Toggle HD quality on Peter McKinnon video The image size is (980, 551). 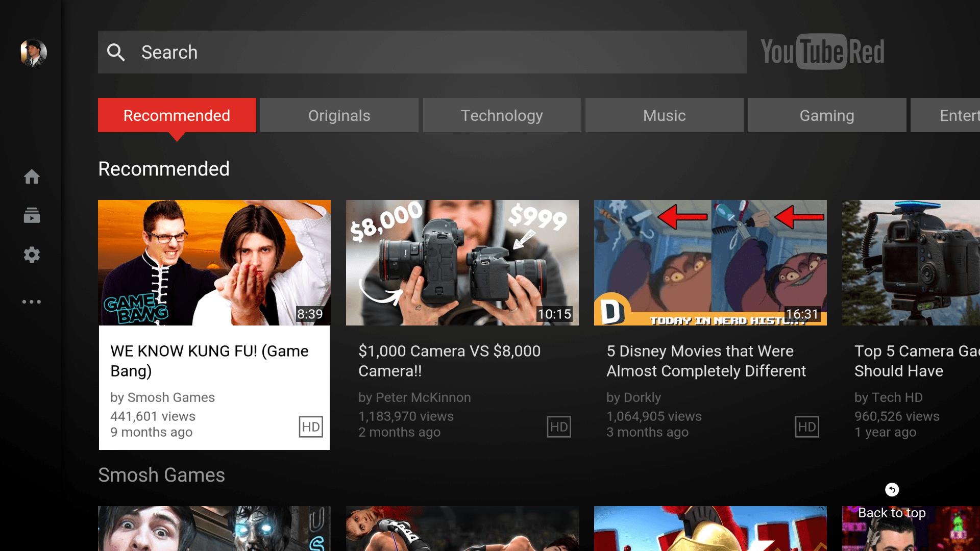559,427
